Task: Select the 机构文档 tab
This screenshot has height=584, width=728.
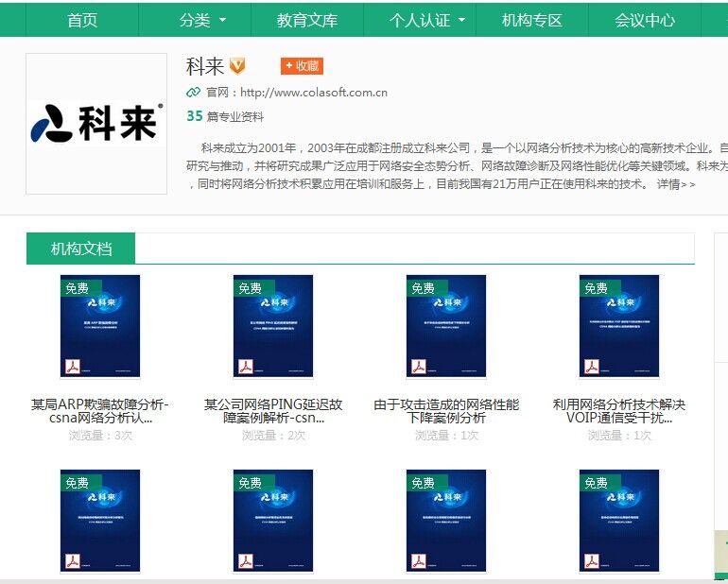Action: click(80, 249)
